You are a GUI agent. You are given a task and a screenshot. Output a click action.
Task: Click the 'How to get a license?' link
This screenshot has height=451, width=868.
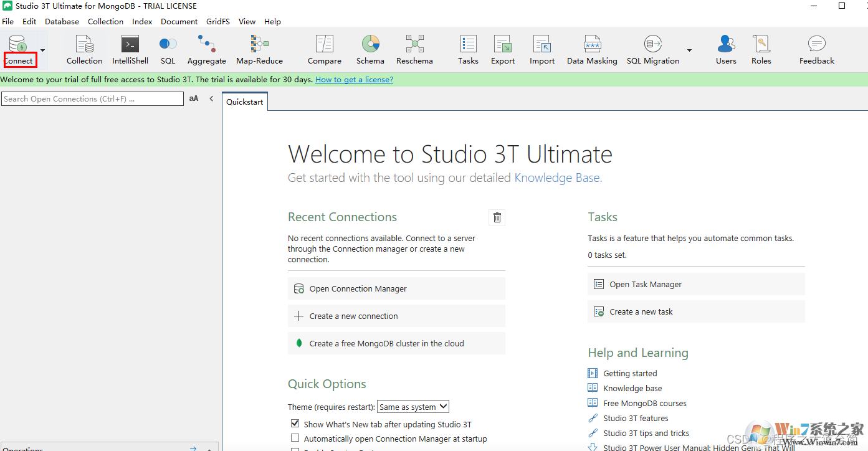tap(354, 80)
